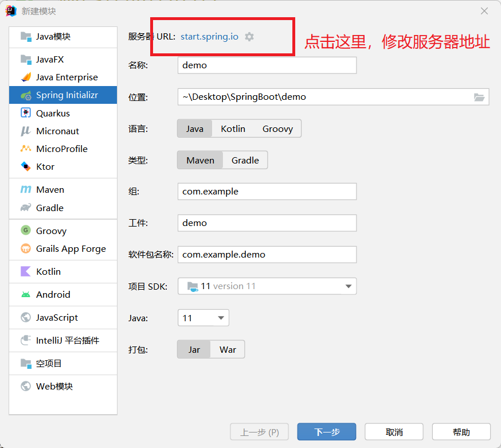Click the JavaFX folder icon
The width and height of the screenshot is (501, 448).
(x=26, y=60)
